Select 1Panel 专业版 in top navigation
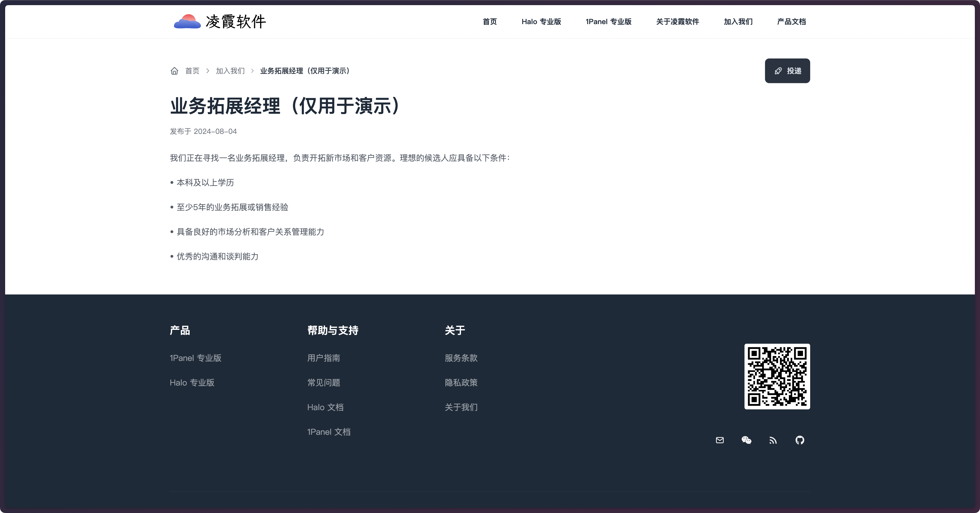This screenshot has height=513, width=980. pyautogui.click(x=608, y=22)
